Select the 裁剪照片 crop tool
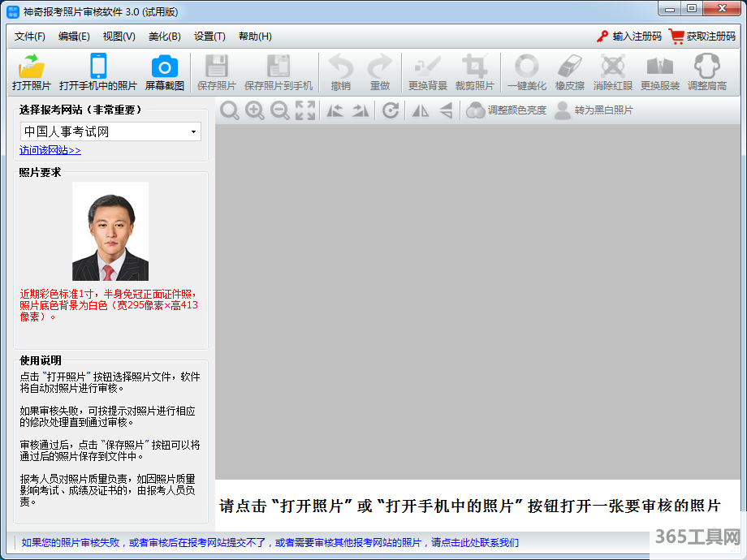747x560 pixels. click(475, 72)
